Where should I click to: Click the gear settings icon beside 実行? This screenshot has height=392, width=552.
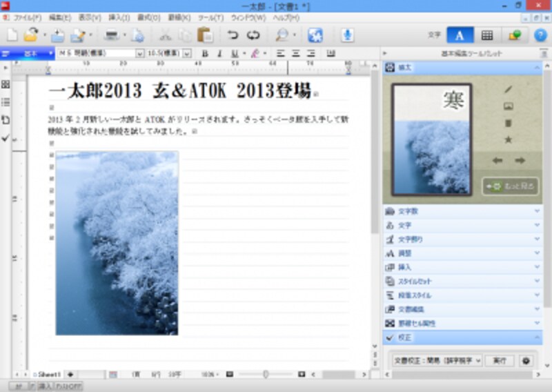click(x=526, y=361)
